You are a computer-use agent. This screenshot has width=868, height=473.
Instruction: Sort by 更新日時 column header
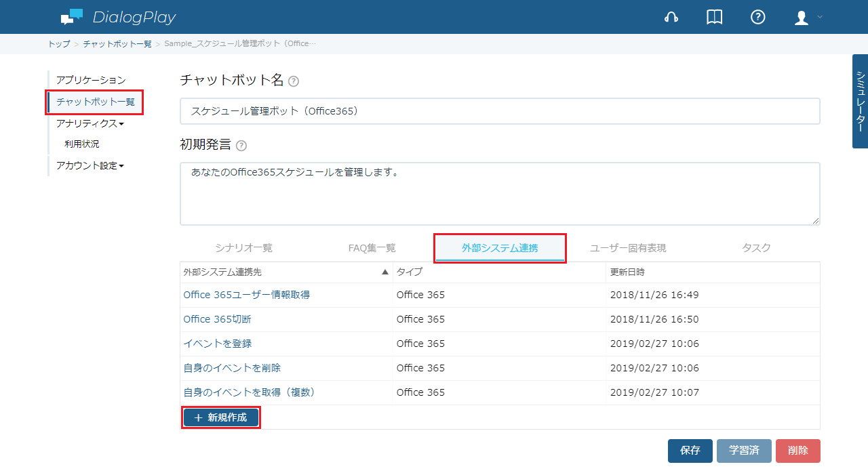click(713, 272)
